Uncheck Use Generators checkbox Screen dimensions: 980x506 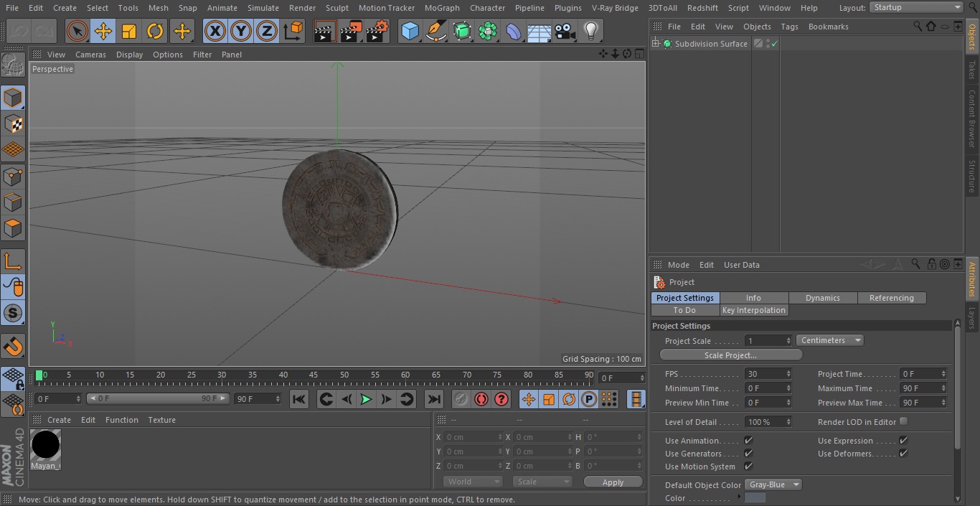pyautogui.click(x=748, y=453)
